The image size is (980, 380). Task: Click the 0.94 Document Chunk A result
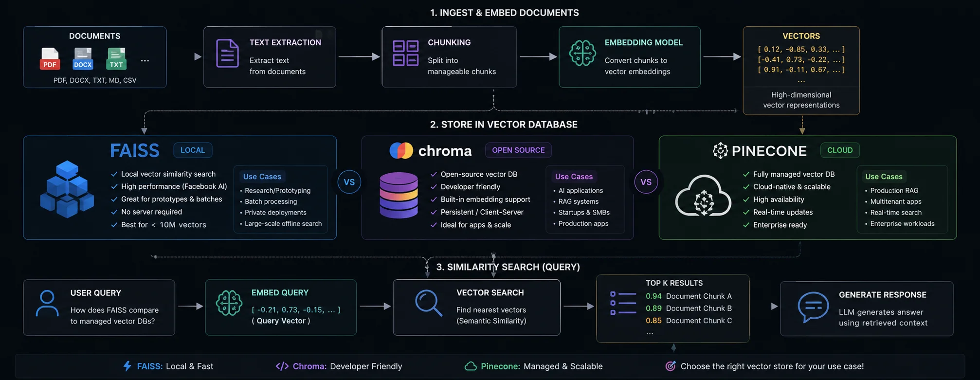click(689, 296)
